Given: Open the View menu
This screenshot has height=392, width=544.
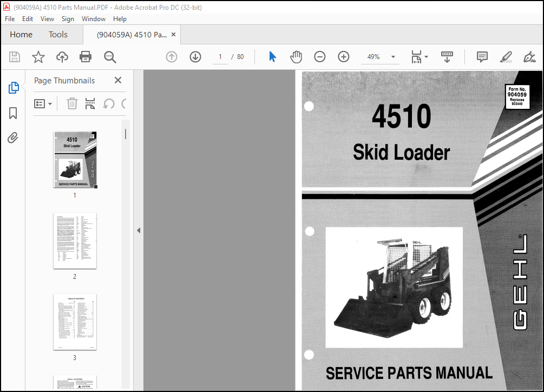Looking at the screenshot, I should (x=47, y=19).
